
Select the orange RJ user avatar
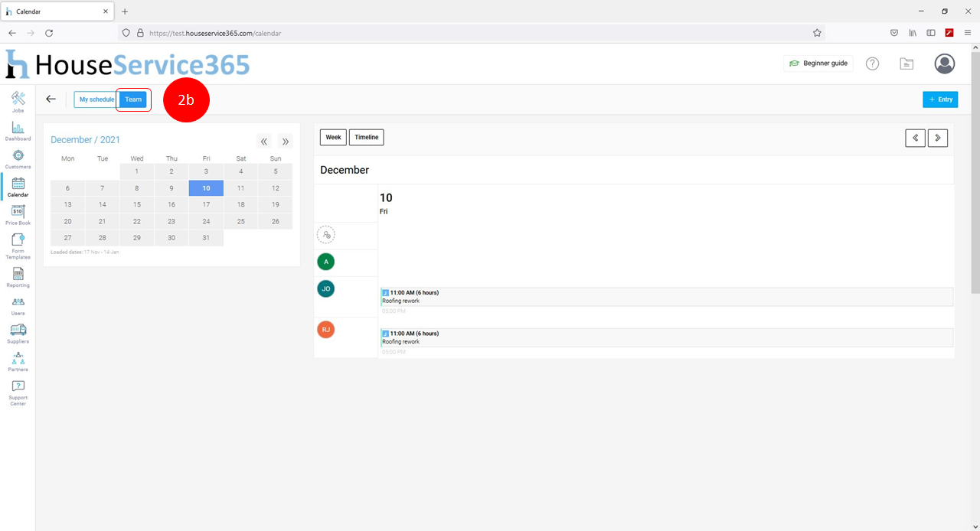point(325,329)
